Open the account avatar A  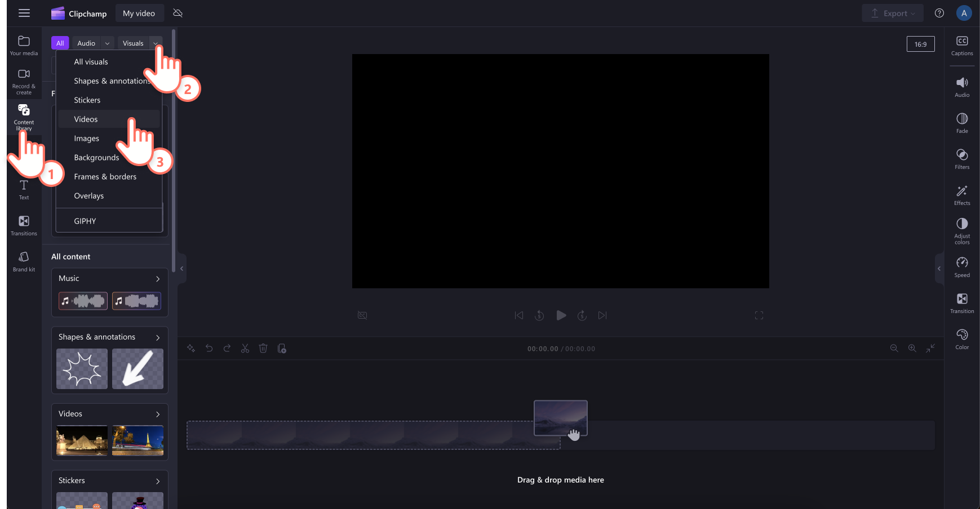[964, 13]
